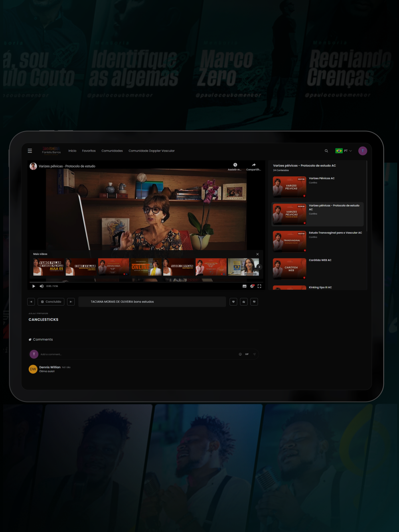This screenshot has width=399, height=532.
Task: Open Dennis Willian's DW avatar
Action: (x=33, y=369)
